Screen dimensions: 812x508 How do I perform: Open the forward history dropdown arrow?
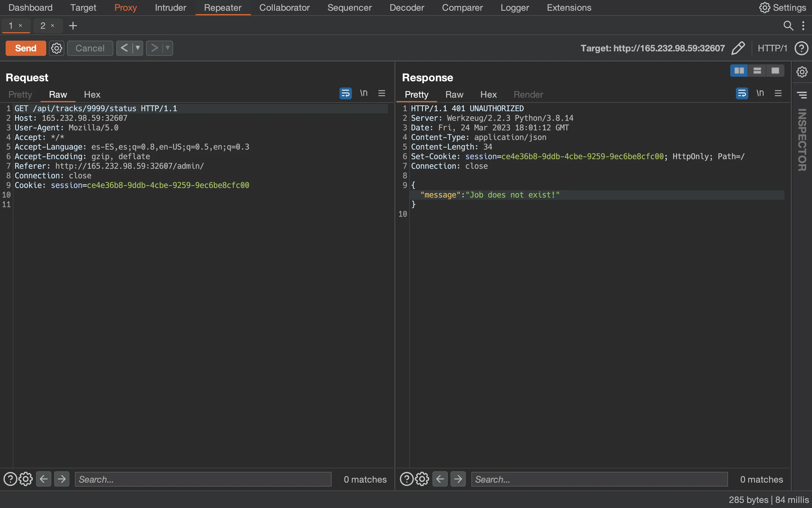(167, 48)
